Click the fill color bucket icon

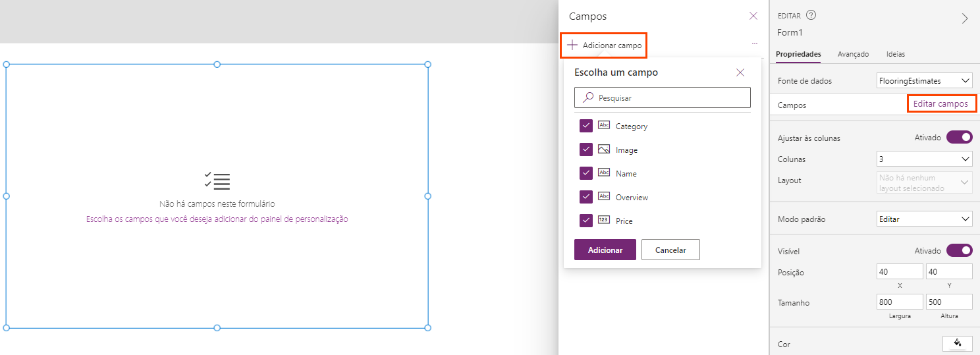coord(958,343)
